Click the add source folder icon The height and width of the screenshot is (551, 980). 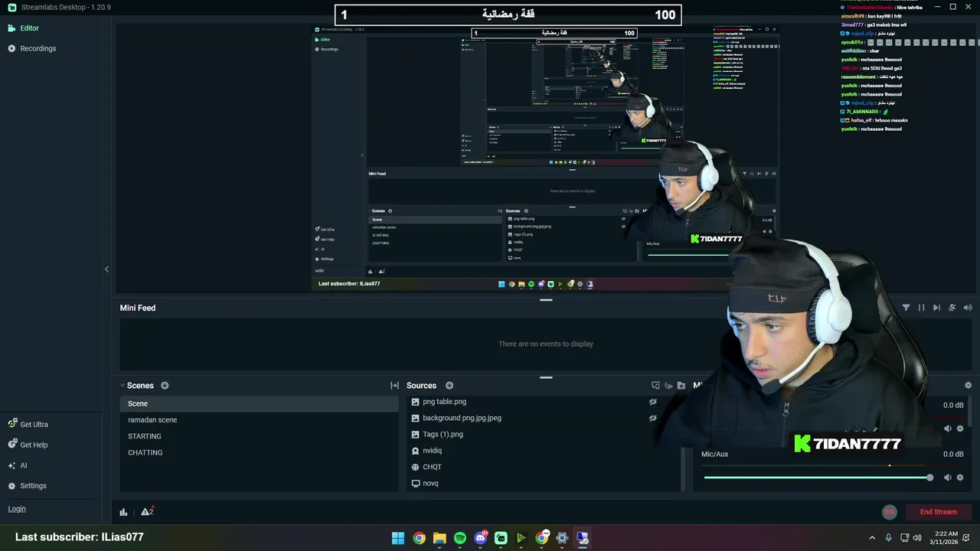pos(681,386)
